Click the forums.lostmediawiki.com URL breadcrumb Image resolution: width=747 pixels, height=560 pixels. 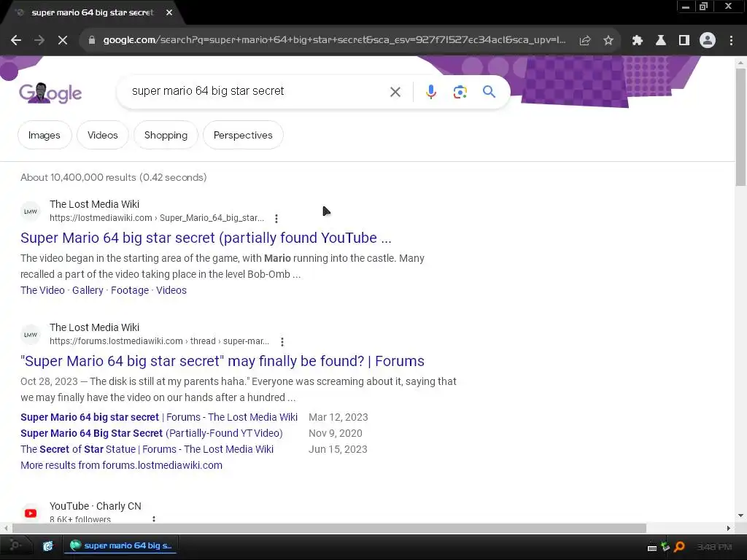pos(159,341)
